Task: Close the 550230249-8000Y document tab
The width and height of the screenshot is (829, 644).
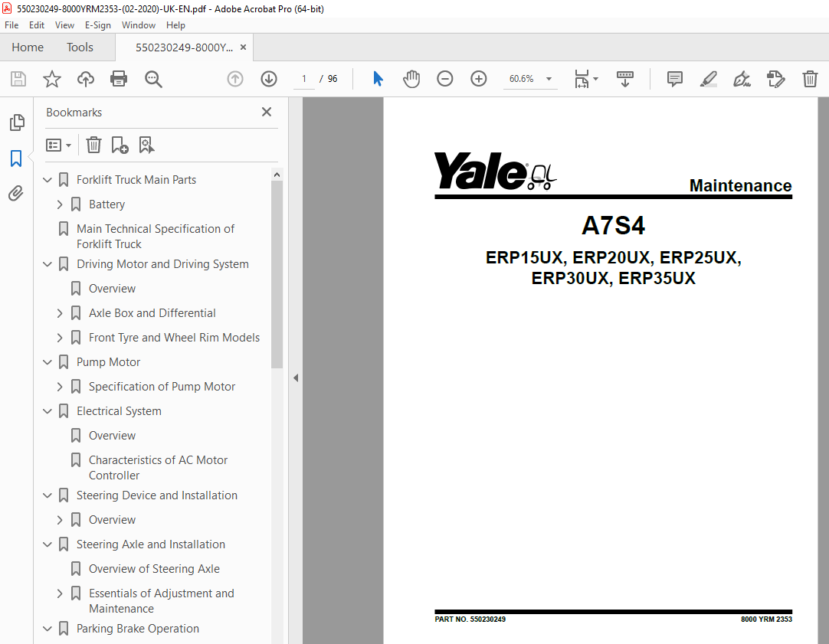Action: [243, 47]
